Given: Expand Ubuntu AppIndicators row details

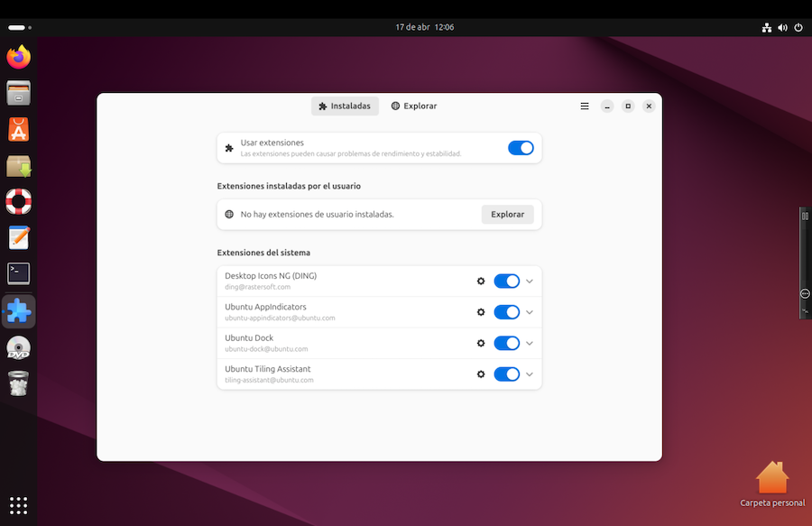Looking at the screenshot, I should 530,312.
